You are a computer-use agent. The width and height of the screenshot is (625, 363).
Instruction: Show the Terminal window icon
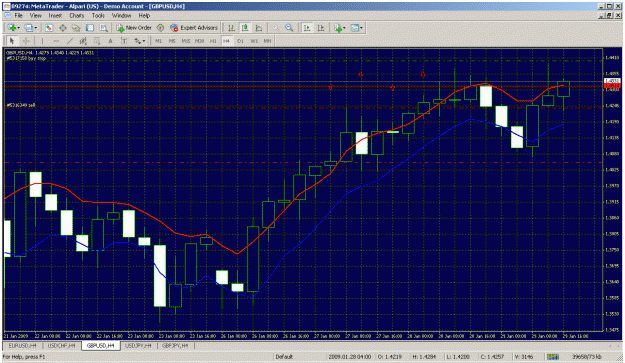(90, 28)
